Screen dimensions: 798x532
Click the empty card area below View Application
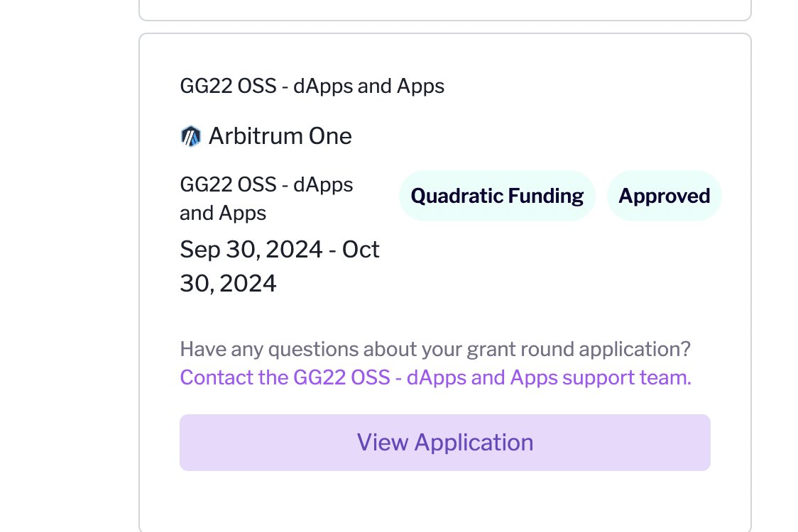pos(445,501)
